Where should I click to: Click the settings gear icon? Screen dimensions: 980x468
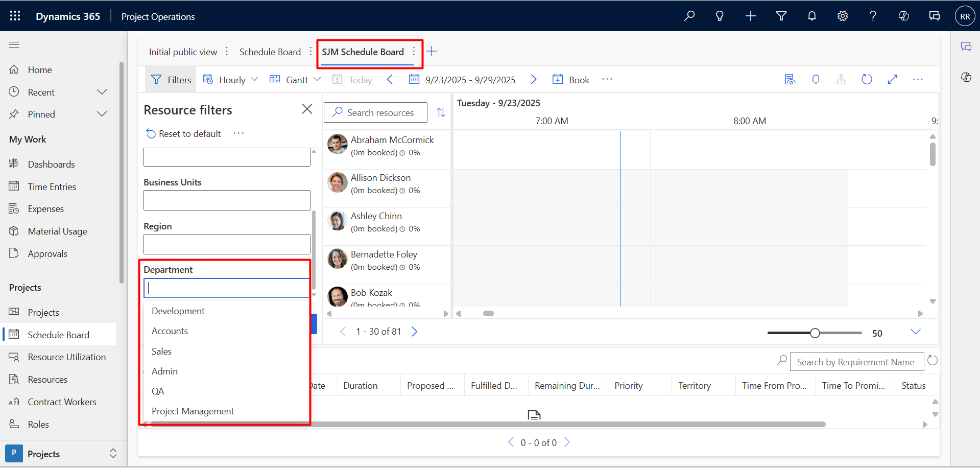[842, 16]
